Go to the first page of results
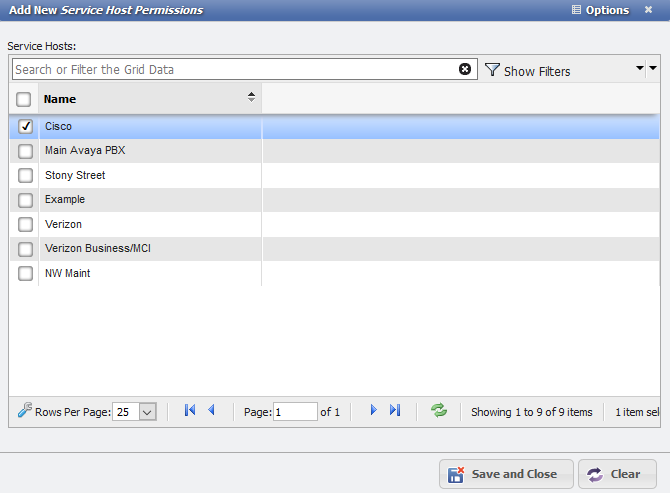The height and width of the screenshot is (493, 670). click(x=190, y=410)
